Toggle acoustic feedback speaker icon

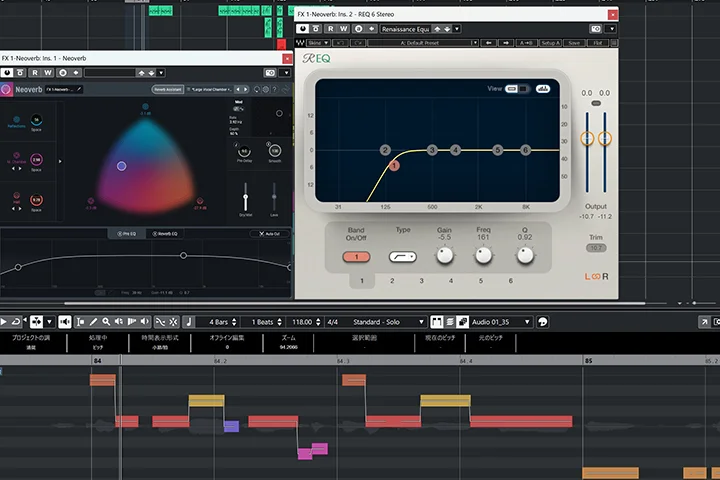click(65, 322)
